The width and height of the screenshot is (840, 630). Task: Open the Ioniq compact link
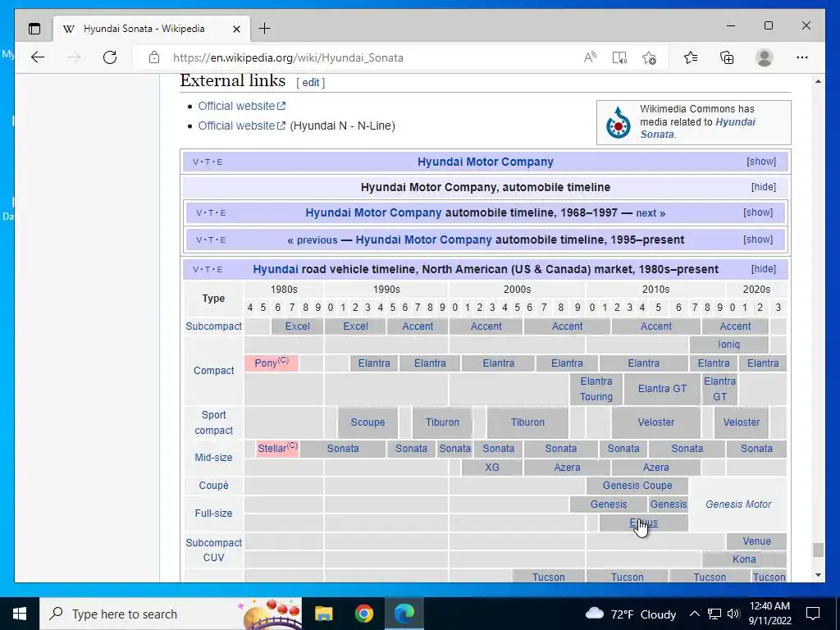pos(728,345)
